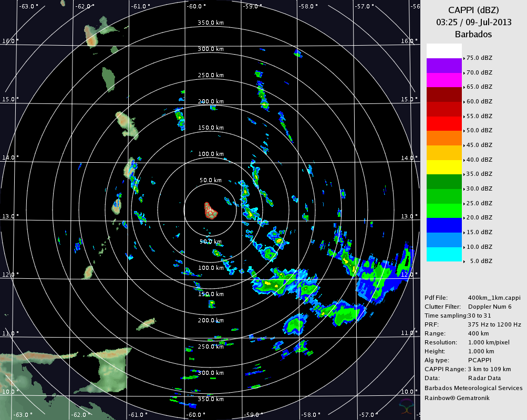The width and height of the screenshot is (527, 420).
Task: Select the cyan 5.0 dBZ legend color
Action: pos(444,254)
